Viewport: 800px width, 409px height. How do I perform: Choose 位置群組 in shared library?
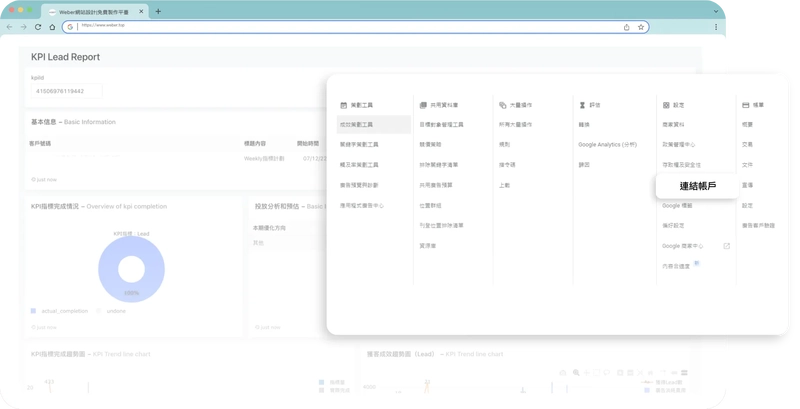point(430,206)
